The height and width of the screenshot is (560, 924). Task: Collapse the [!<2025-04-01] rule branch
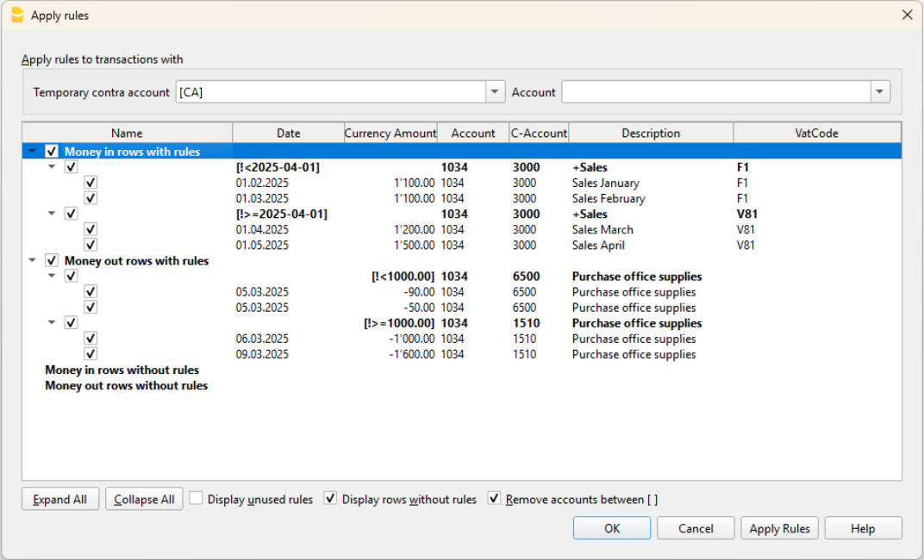tap(51, 166)
